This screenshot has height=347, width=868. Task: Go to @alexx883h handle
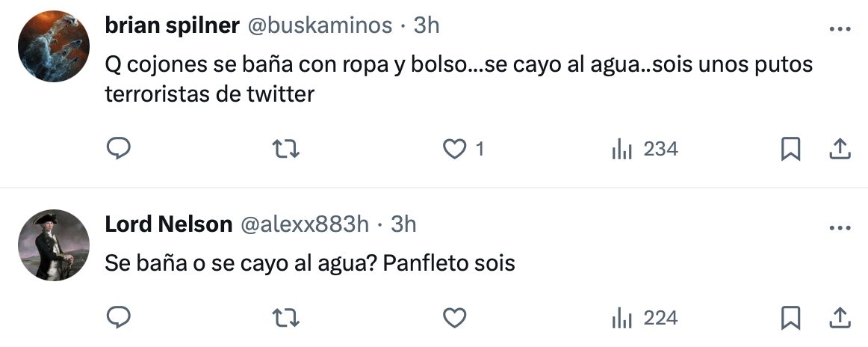point(304,224)
